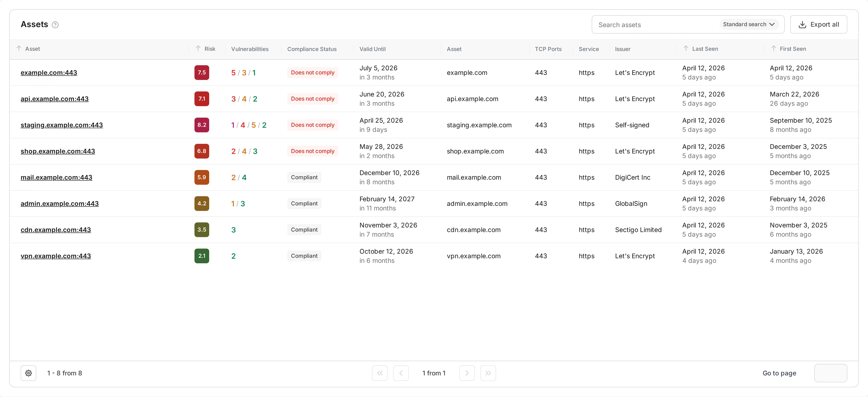This screenshot has height=397, width=868.
Task: Open admin.example.com:443 asset link
Action: pos(60,204)
